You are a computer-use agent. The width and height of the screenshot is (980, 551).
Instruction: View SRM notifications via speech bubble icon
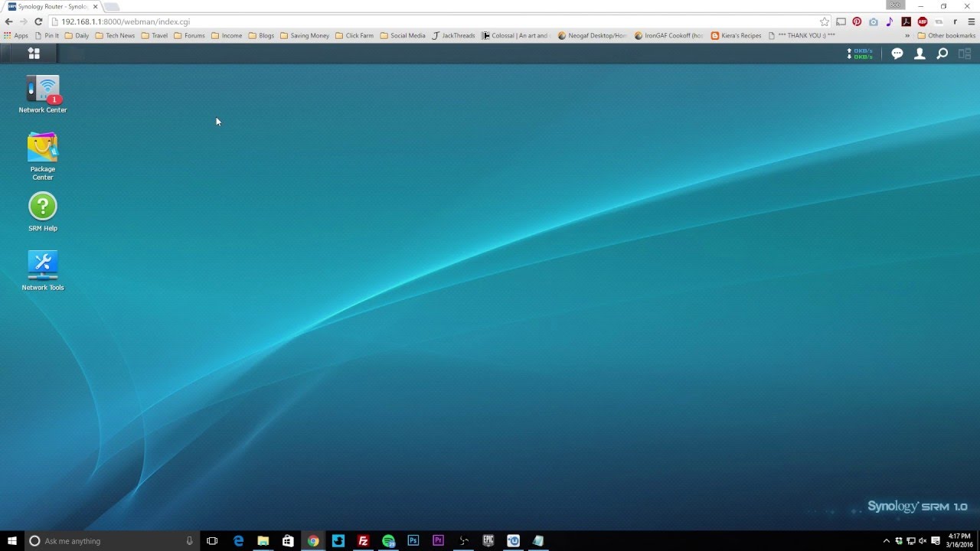897,54
